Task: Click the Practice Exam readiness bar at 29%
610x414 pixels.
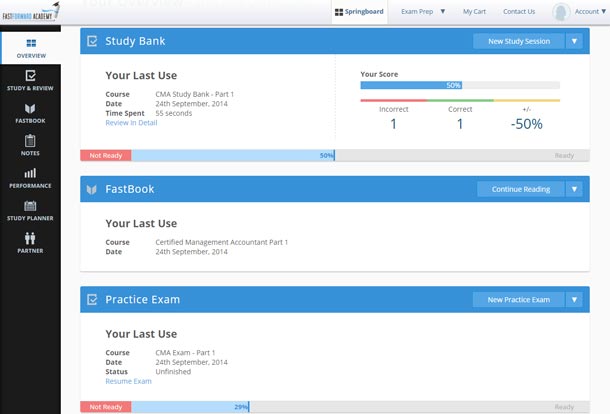Action: pos(335,407)
